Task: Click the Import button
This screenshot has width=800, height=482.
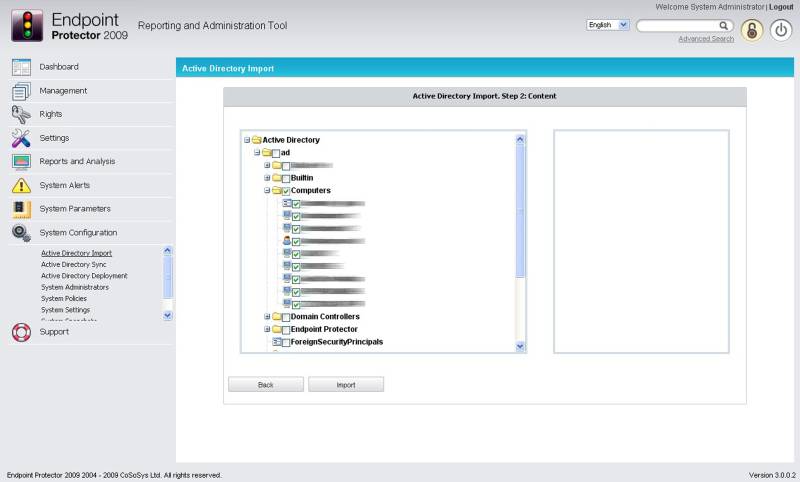Action: tap(346, 385)
